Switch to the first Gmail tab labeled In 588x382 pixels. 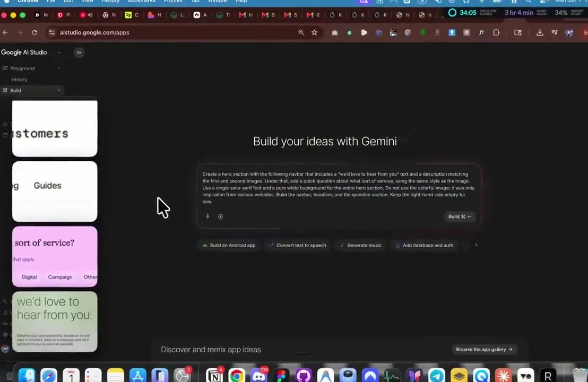[x=246, y=15]
